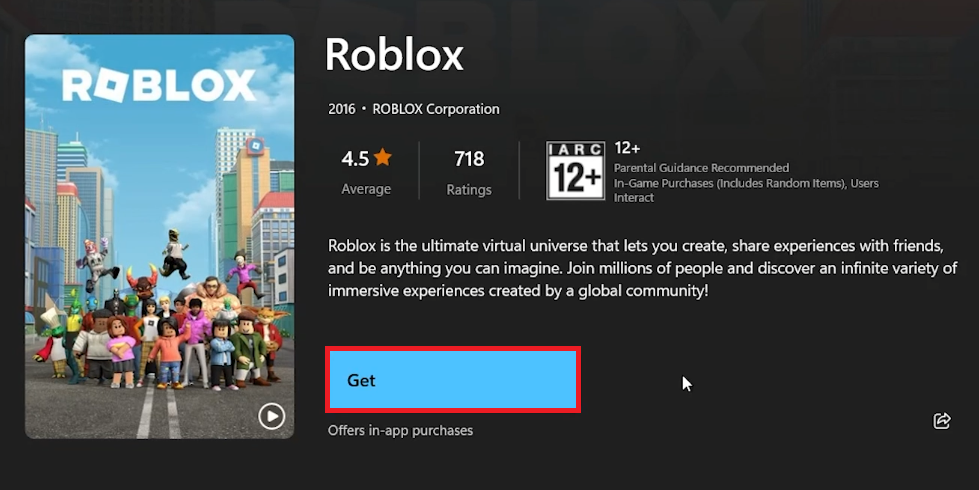This screenshot has width=979, height=490.
Task: Open the ROBLOX Corporation publisher link
Action: point(435,109)
